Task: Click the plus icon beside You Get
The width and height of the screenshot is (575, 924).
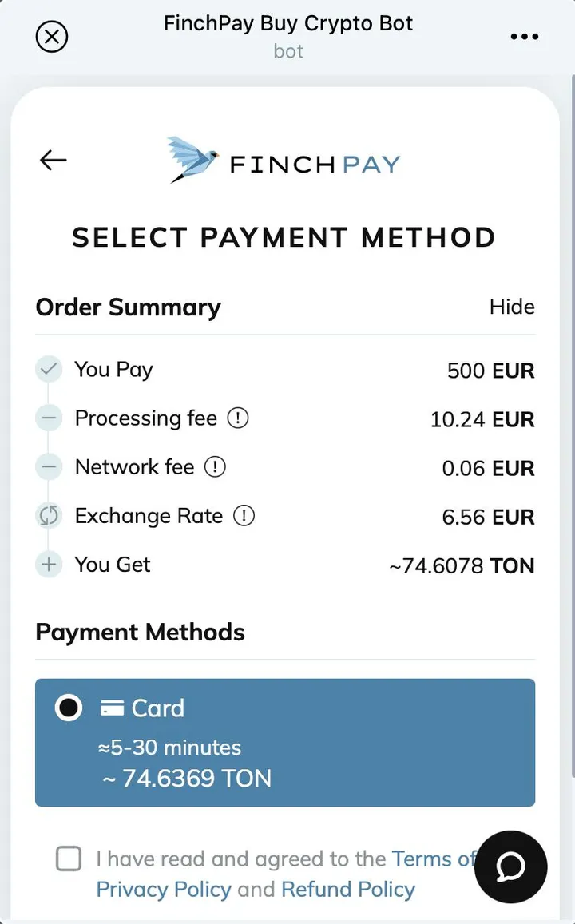Action: coord(49,564)
